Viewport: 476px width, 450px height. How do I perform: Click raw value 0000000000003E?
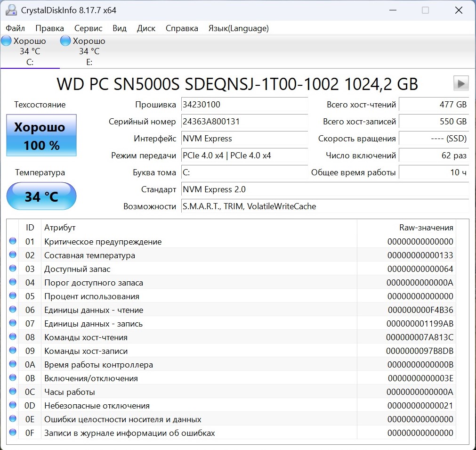click(x=420, y=378)
